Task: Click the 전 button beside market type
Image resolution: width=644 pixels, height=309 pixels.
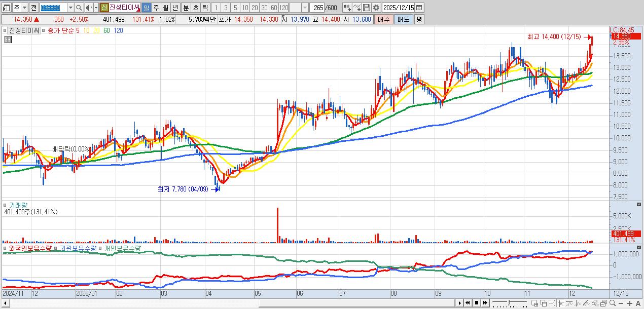Action: tap(33, 8)
